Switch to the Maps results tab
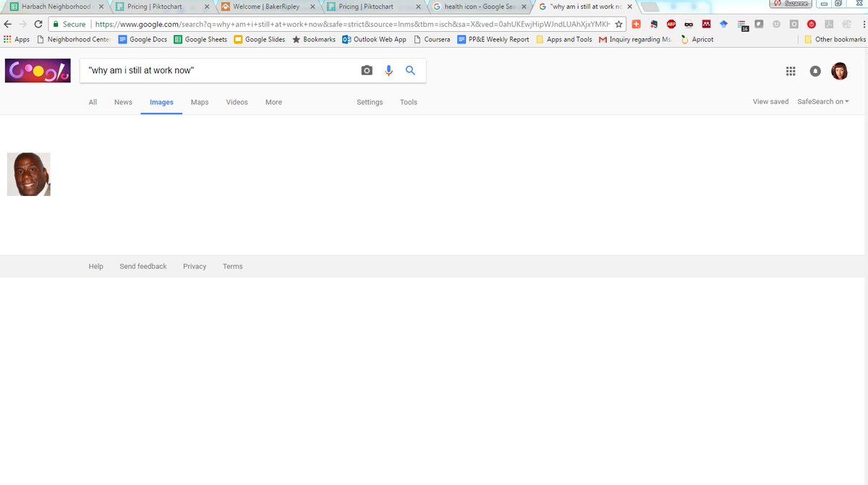The width and height of the screenshot is (868, 485). [x=200, y=102]
